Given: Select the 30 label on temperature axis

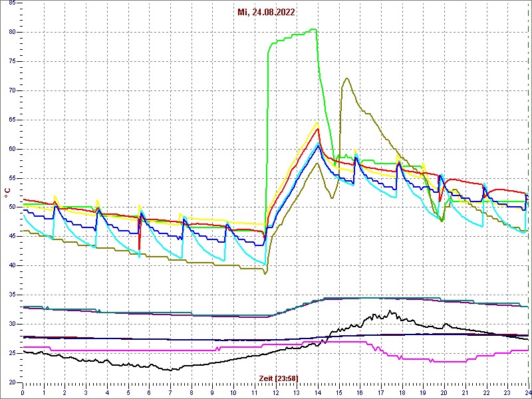Looking at the screenshot, I should pos(12,324).
